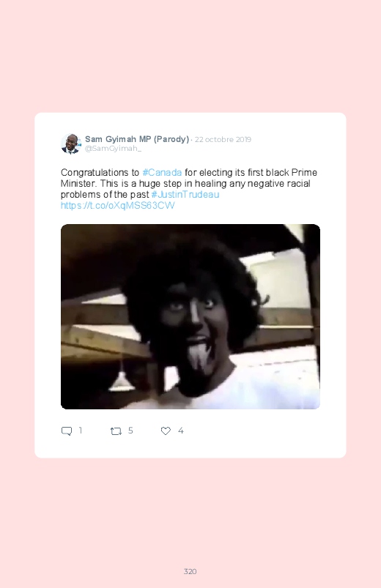
Task: Click the page number 320
Action: click(190, 571)
